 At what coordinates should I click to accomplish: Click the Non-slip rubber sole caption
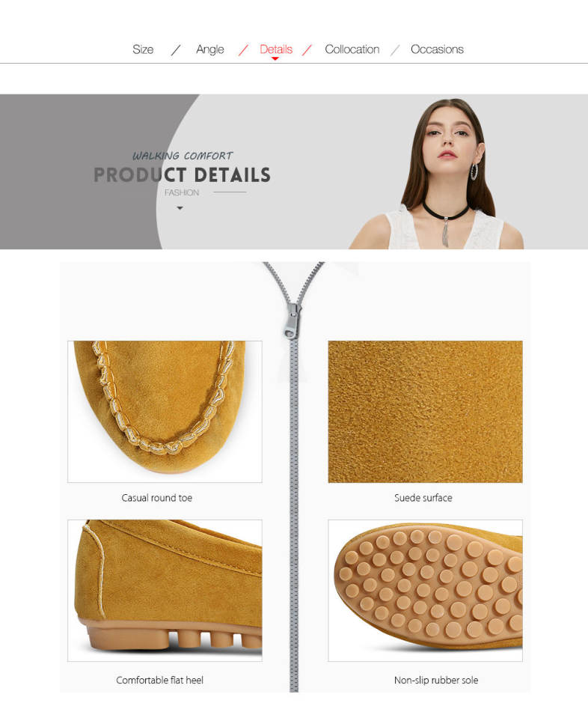click(436, 680)
